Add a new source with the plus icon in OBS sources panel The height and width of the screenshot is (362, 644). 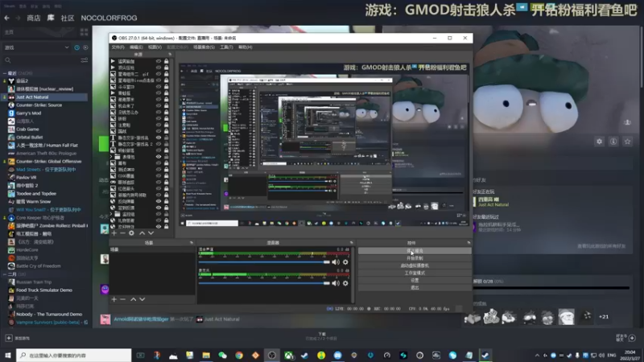click(x=114, y=233)
